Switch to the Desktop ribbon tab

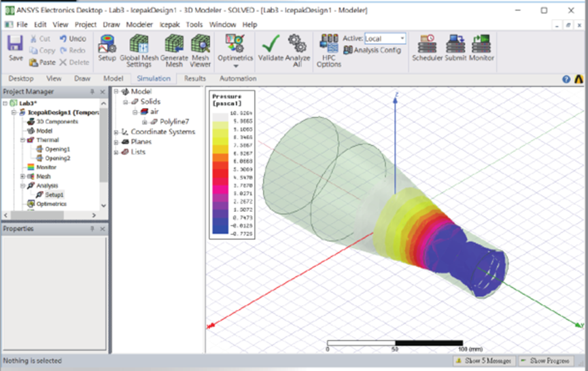(x=21, y=79)
